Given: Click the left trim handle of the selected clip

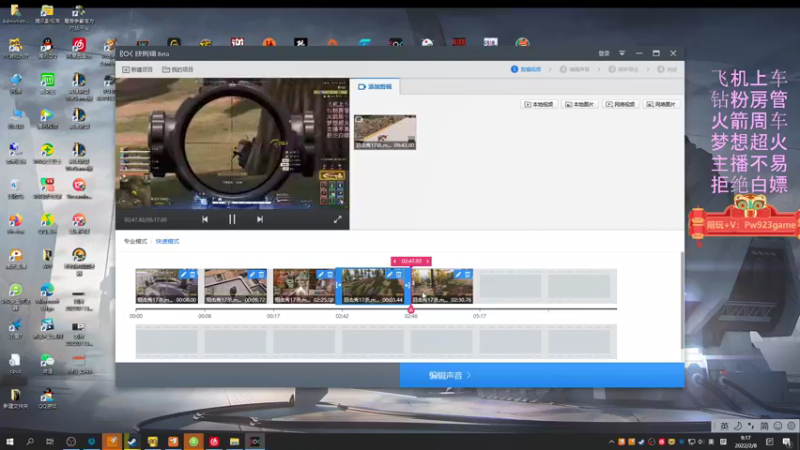Looking at the screenshot, I should pyautogui.click(x=338, y=285).
